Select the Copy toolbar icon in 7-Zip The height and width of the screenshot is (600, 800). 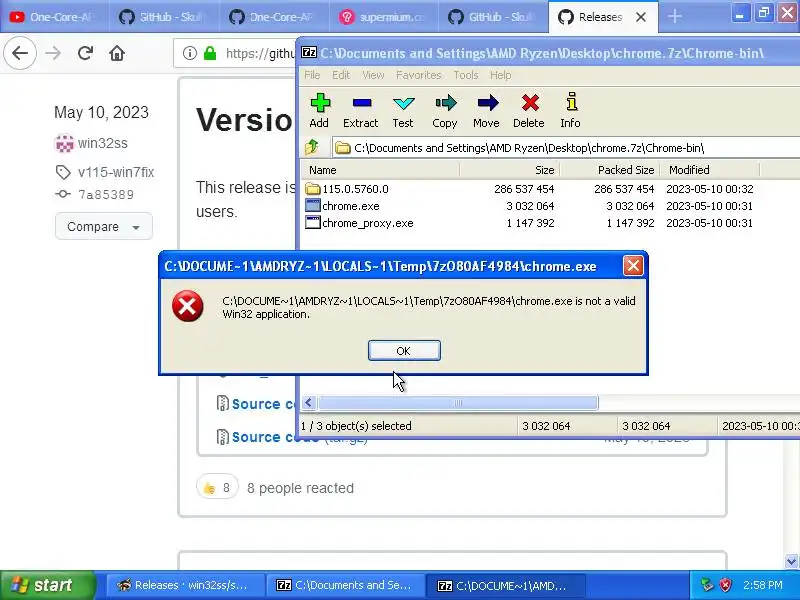tap(445, 111)
